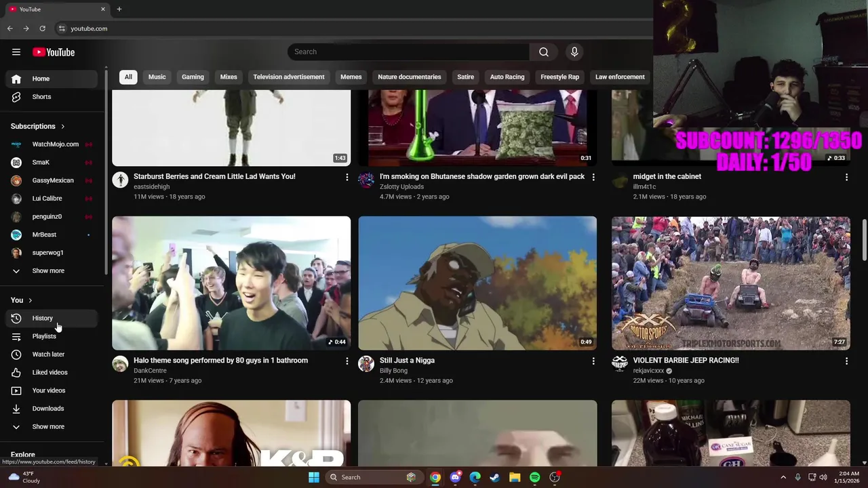Select the All filter chip
The image size is (868, 488).
coord(128,77)
